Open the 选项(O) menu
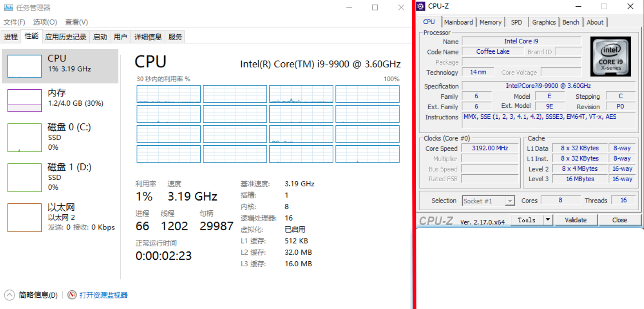Screen dimensions: 644x309 pyautogui.click(x=45, y=22)
